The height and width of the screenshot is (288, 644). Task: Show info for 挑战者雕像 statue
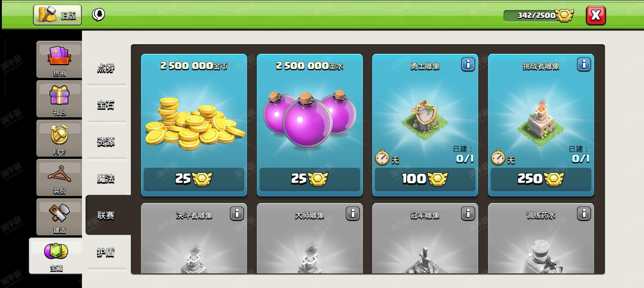pos(584,64)
